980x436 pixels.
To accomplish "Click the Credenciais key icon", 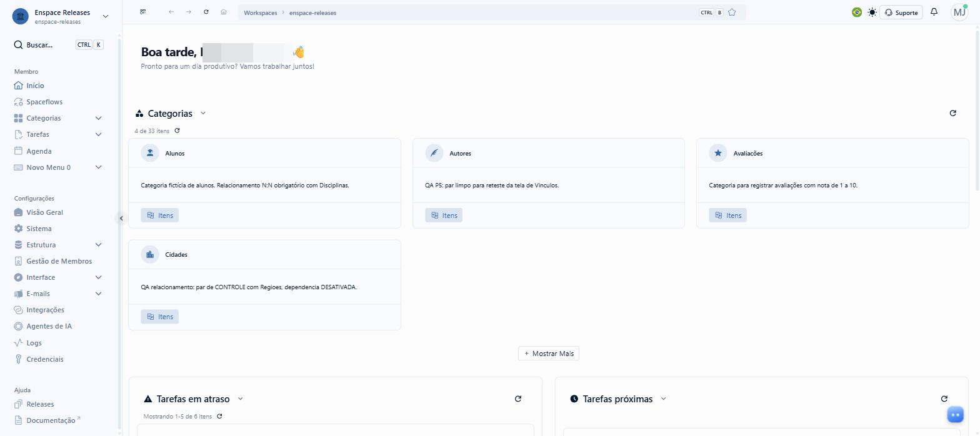I will tap(18, 359).
